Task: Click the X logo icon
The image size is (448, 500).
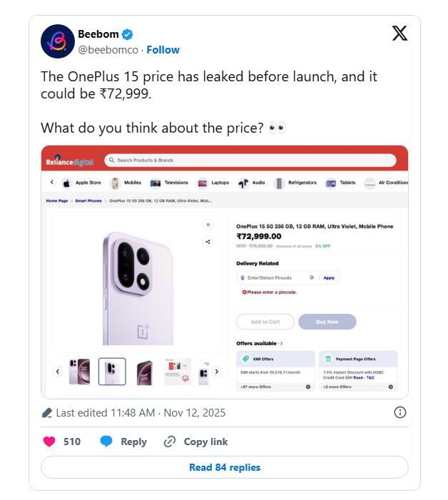Action: point(400,34)
